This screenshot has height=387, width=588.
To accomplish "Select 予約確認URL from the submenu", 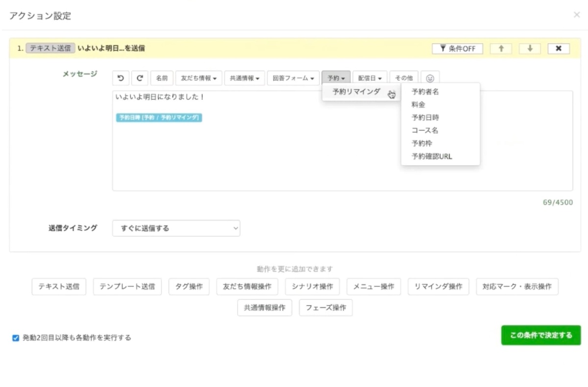I will [432, 156].
